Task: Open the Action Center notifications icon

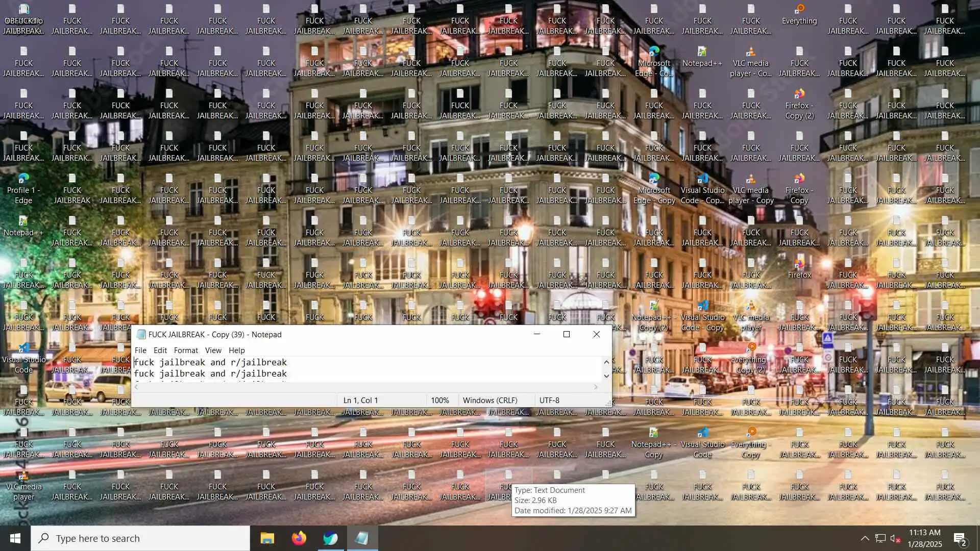Action: click(x=959, y=538)
